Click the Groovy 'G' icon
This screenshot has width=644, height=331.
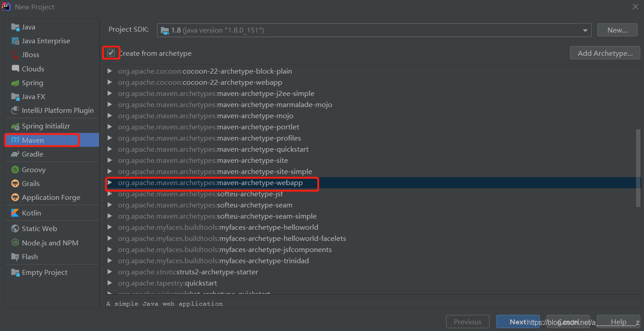[15, 170]
